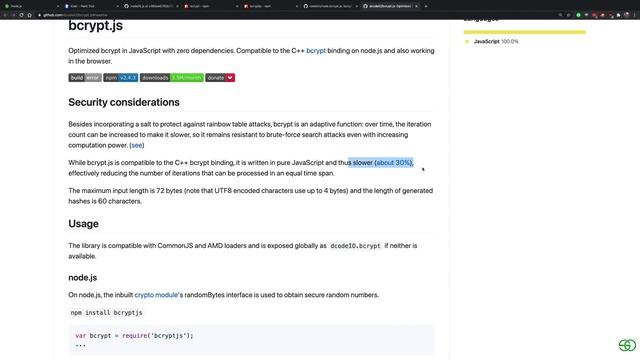640x360 pixels.
Task: Open the crypto module link
Action: 156,295
